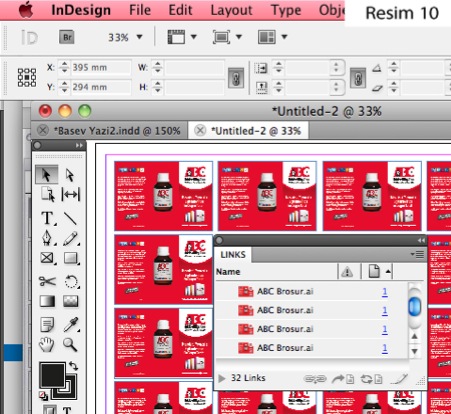Sort links by page column header
The height and width of the screenshot is (414, 451).
377,271
